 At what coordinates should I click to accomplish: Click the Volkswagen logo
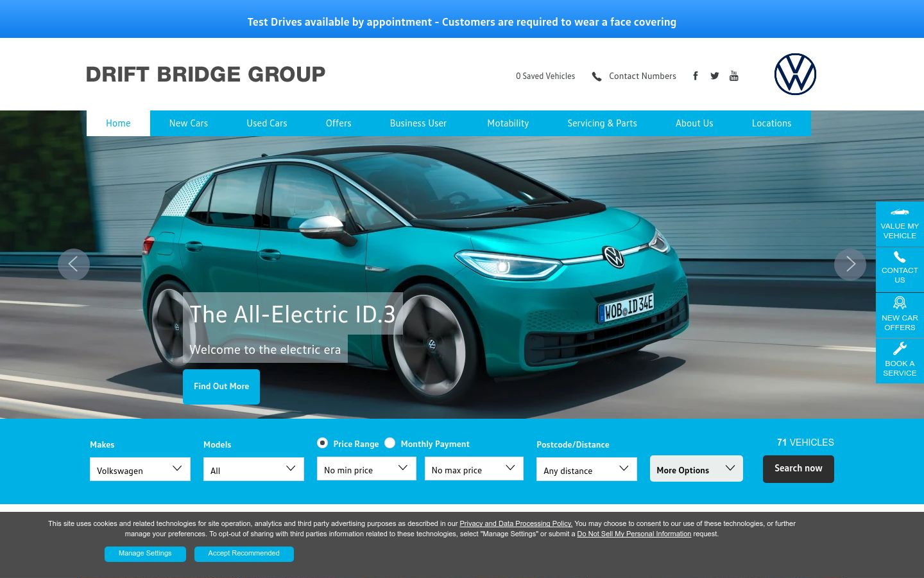pyautogui.click(x=795, y=74)
